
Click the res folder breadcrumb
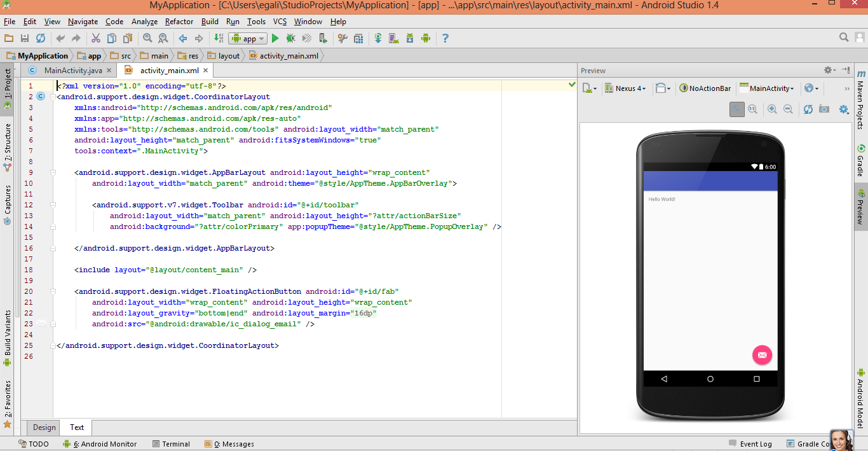(x=189, y=56)
